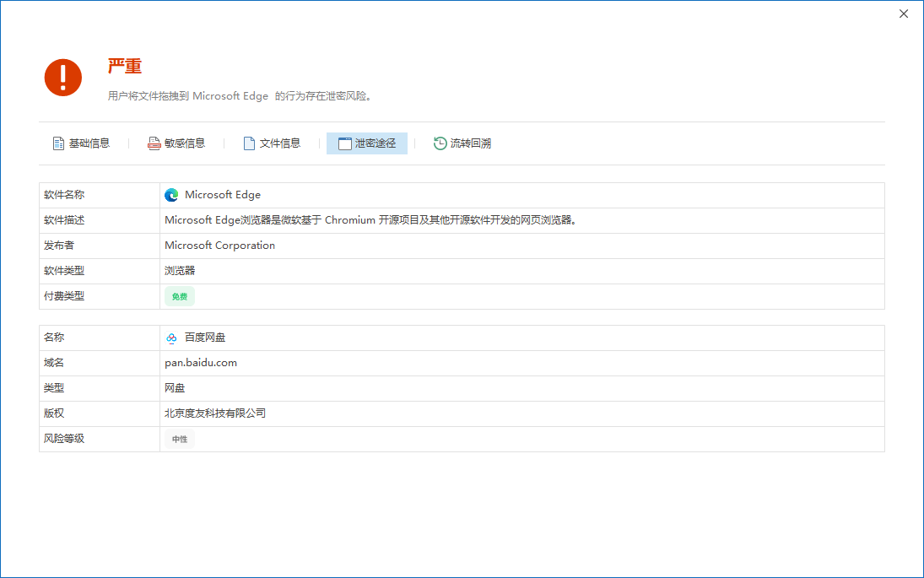Go to the 流转回溯 tab

[471, 143]
